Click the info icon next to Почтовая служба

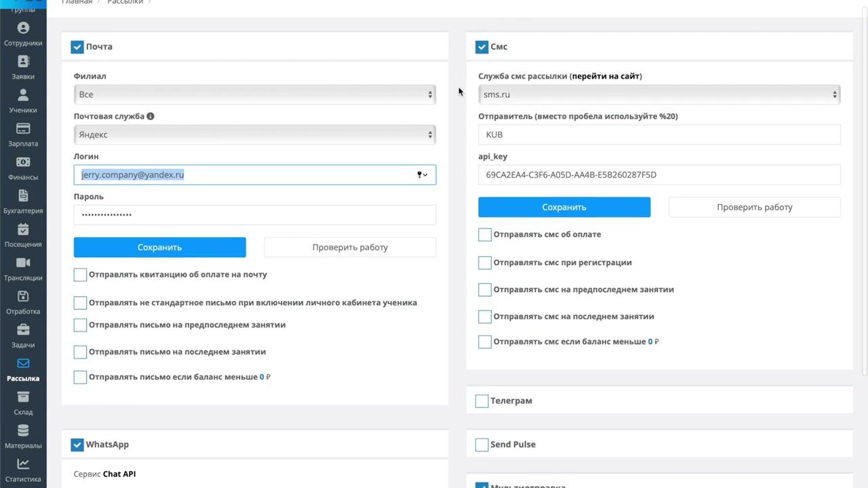tap(151, 116)
